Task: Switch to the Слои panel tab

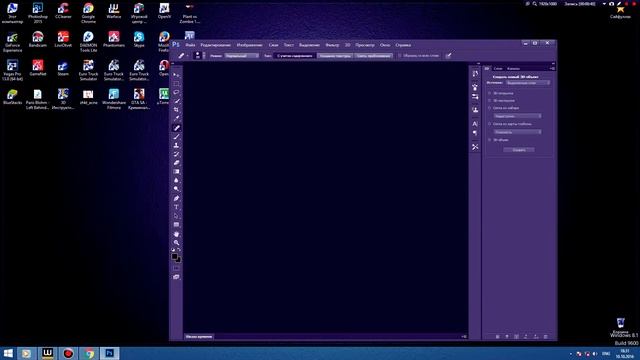Action: tap(498, 69)
